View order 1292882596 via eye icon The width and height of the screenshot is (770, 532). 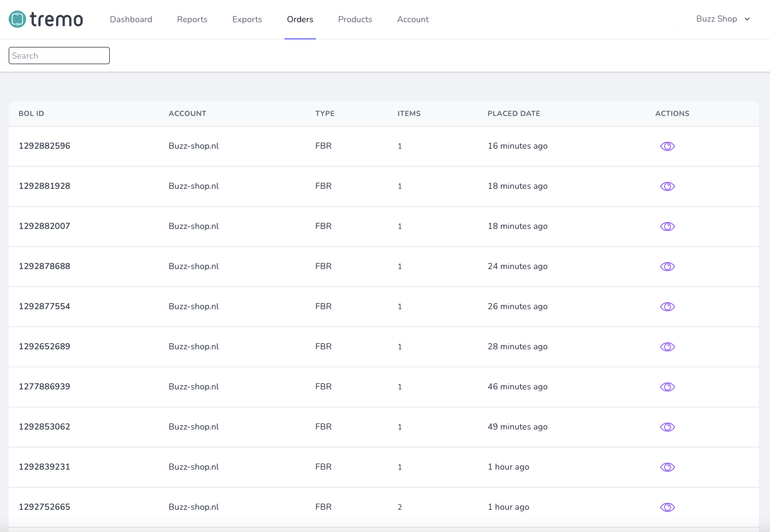[668, 146]
